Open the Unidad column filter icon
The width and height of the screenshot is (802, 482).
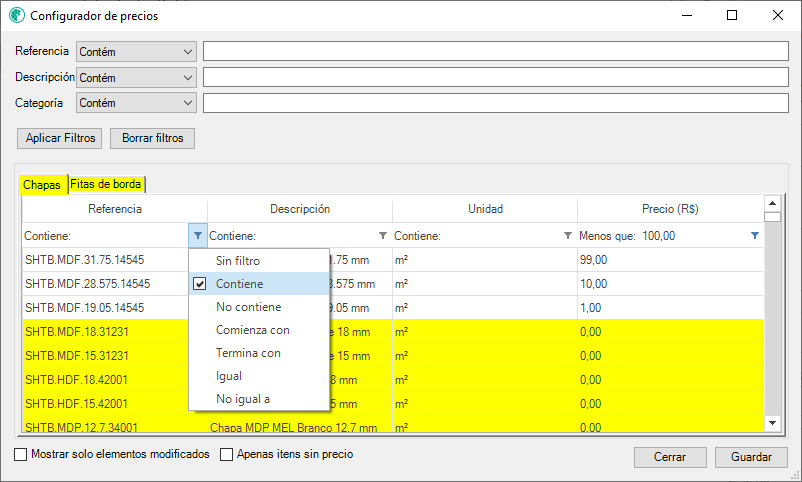coord(568,236)
